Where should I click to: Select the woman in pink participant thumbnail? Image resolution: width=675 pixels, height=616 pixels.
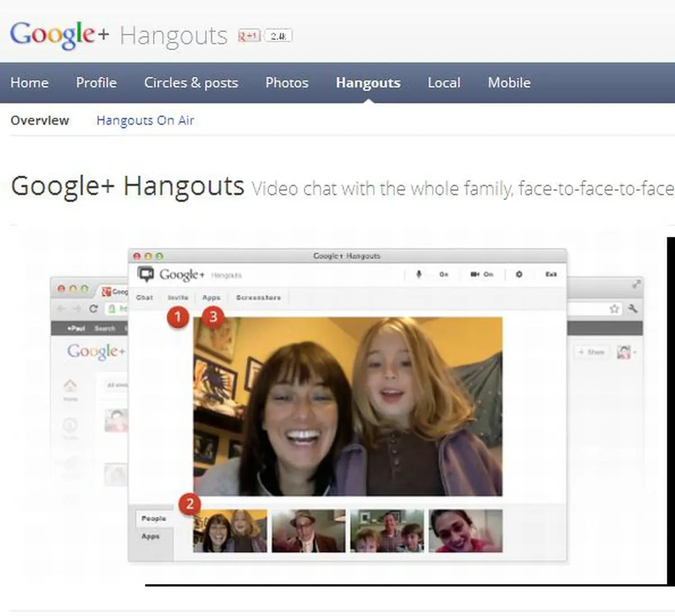coord(465,530)
